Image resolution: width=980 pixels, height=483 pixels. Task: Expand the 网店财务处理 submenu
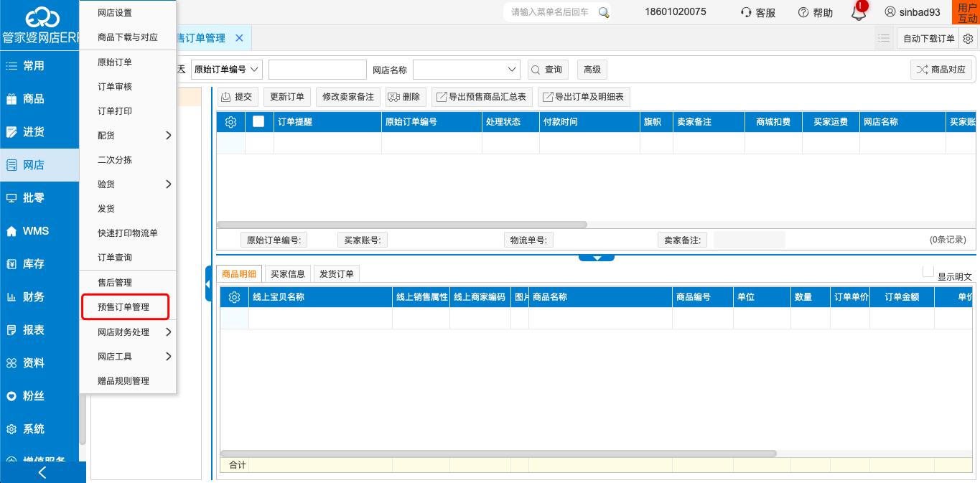click(128, 332)
